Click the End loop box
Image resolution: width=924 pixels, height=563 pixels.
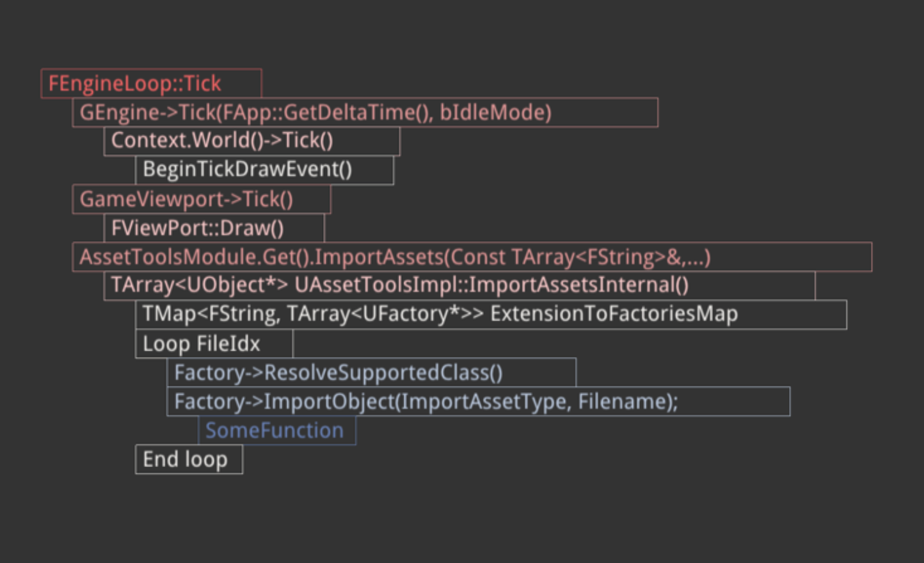pos(185,459)
